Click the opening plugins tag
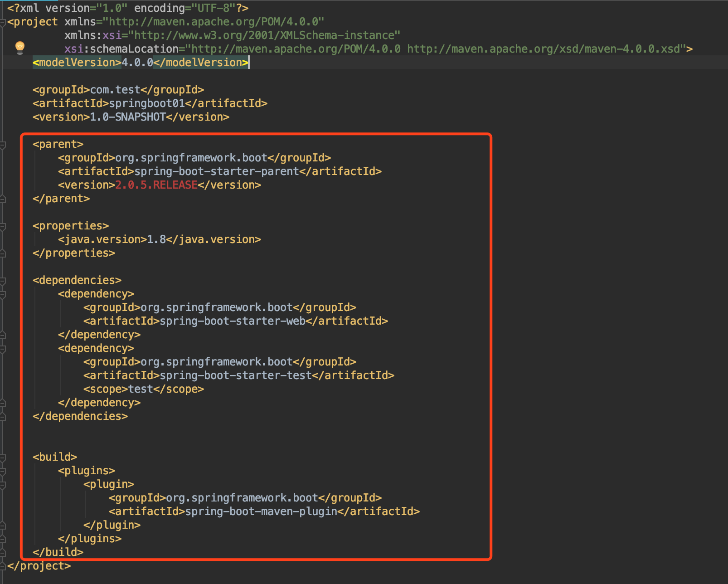Image resolution: width=728 pixels, height=584 pixels. (87, 471)
